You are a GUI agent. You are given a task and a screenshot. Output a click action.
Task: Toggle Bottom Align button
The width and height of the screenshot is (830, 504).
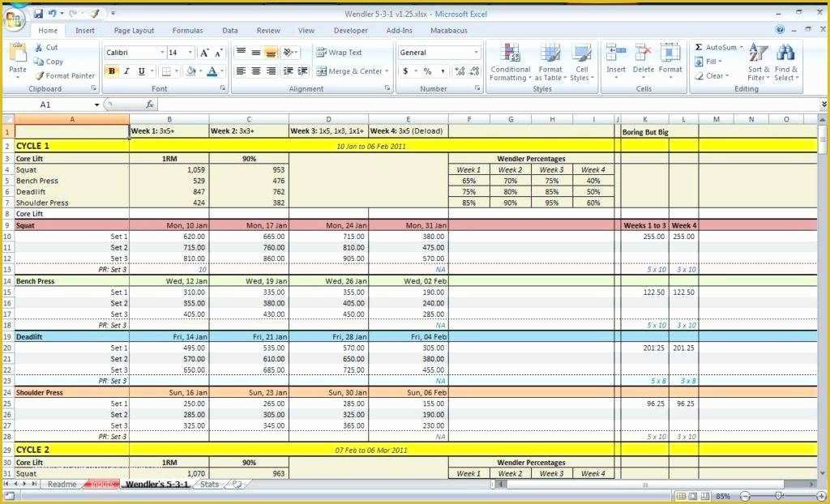click(x=271, y=53)
